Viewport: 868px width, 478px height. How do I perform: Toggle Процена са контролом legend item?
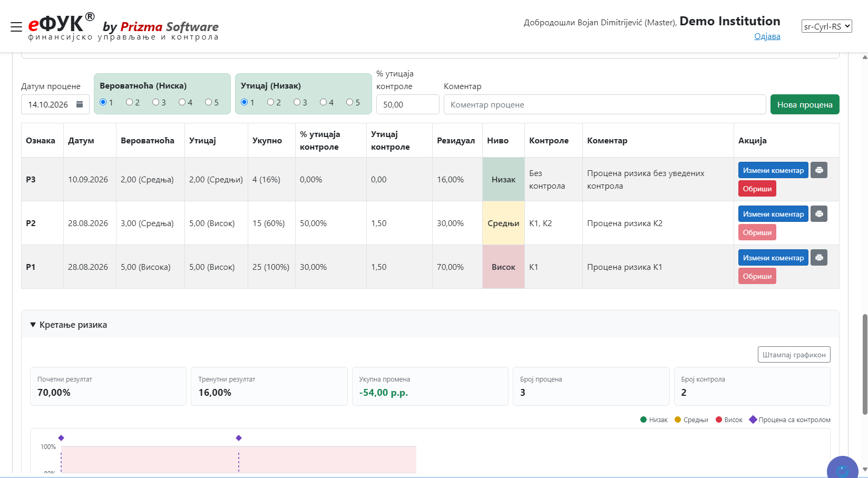click(x=789, y=420)
